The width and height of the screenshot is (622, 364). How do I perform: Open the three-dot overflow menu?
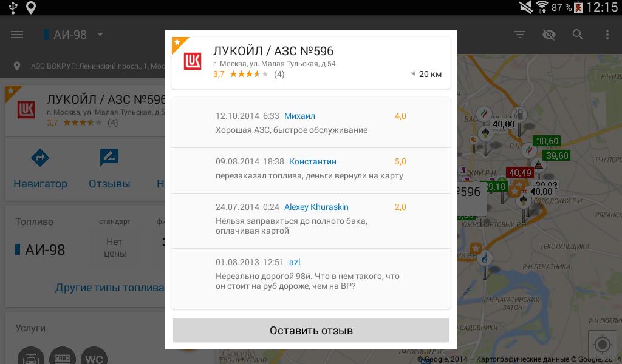[607, 35]
